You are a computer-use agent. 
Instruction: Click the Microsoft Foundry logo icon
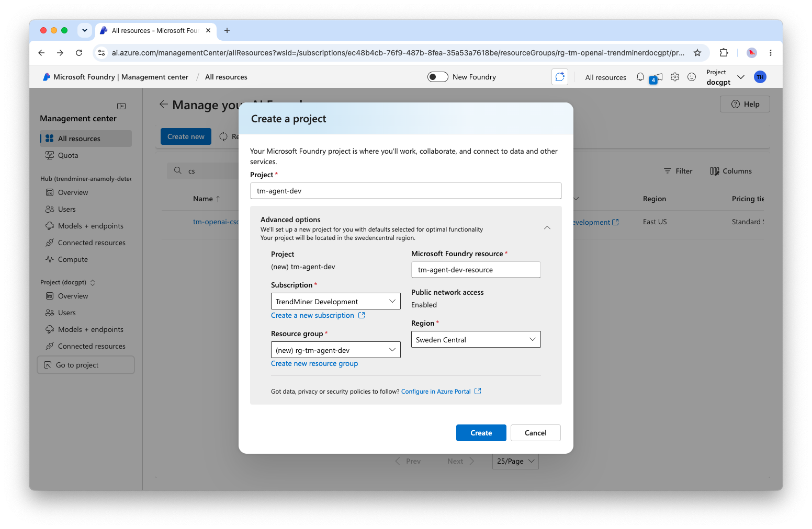(x=47, y=77)
